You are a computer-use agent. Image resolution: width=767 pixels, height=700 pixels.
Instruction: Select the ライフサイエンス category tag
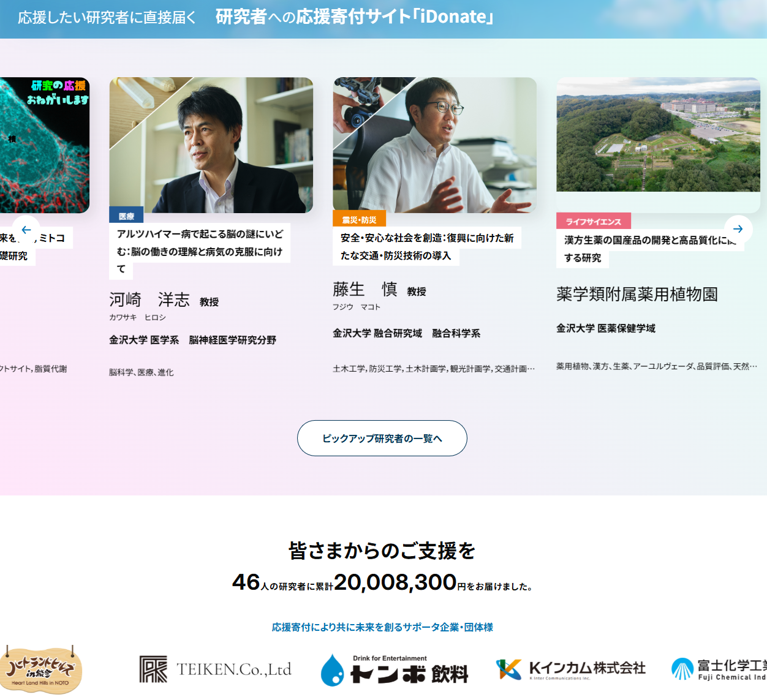(593, 222)
